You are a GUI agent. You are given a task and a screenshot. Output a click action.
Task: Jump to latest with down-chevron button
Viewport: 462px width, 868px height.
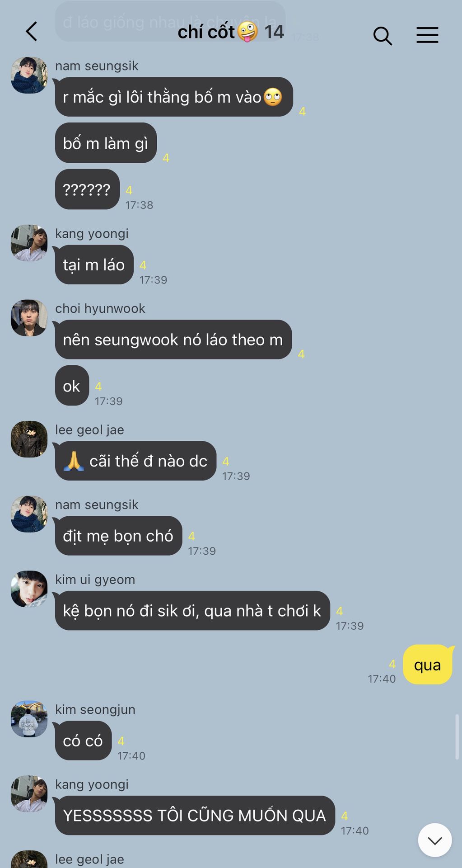tap(435, 840)
